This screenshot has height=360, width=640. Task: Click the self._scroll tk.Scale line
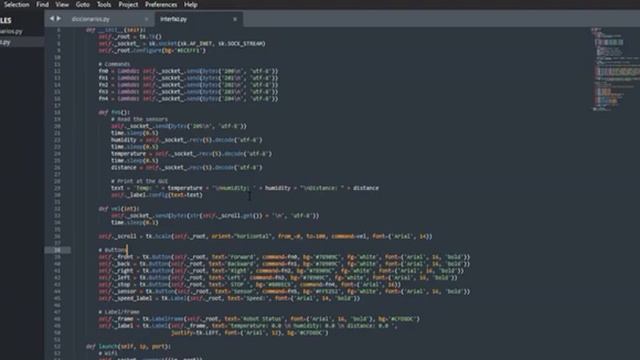265,236
